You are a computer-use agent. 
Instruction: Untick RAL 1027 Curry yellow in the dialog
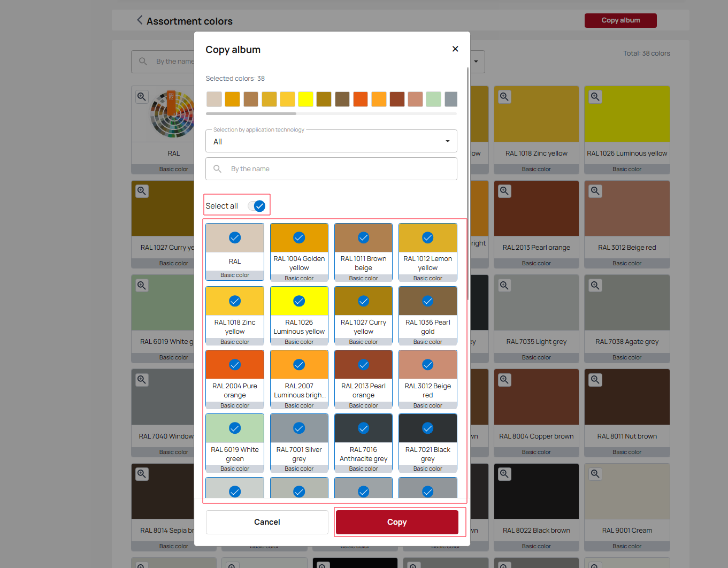pos(363,301)
